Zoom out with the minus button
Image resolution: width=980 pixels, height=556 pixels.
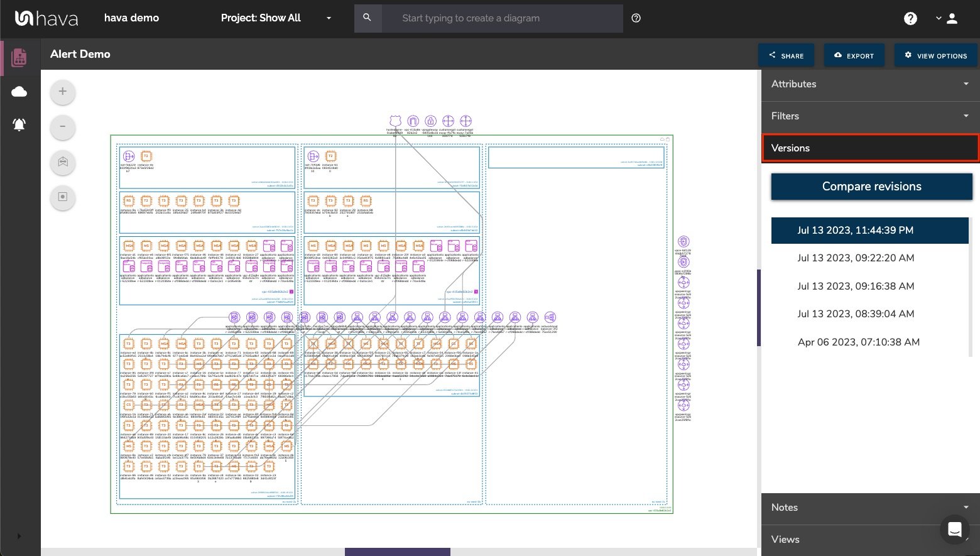point(62,127)
